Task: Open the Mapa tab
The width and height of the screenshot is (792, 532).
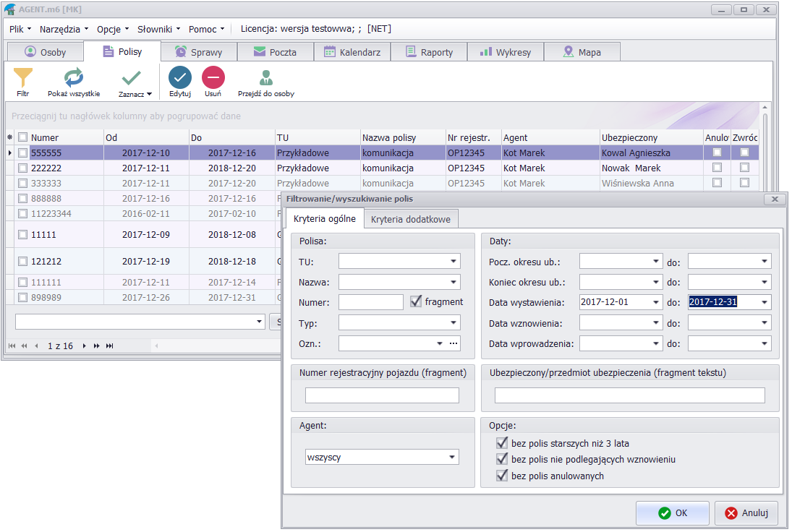Action: coord(582,52)
